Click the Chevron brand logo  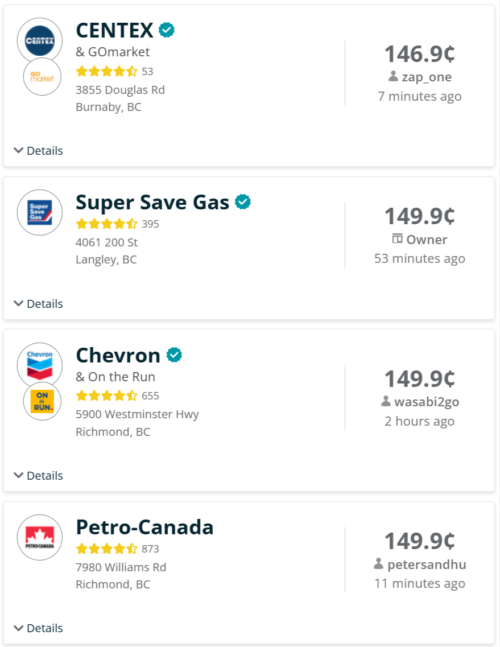coord(40,365)
